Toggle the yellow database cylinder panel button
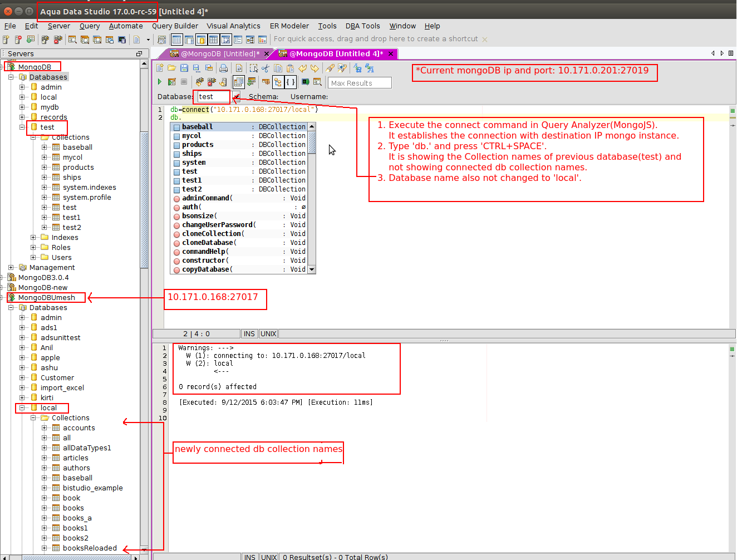 201,40
